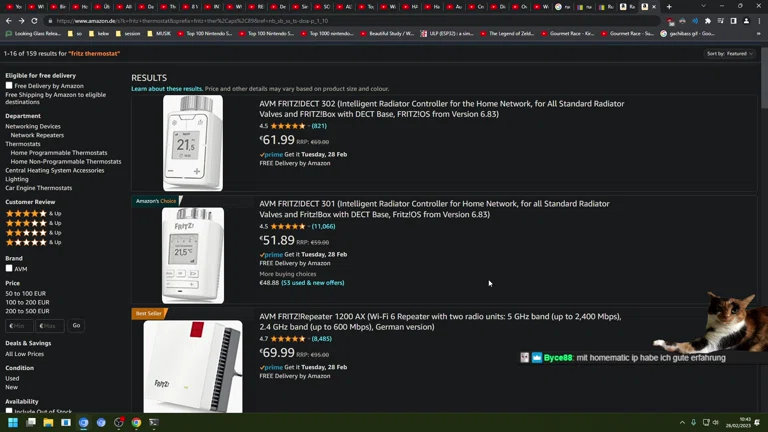Open the Windows Start menu
This screenshot has height=432, width=768.
click(13, 423)
